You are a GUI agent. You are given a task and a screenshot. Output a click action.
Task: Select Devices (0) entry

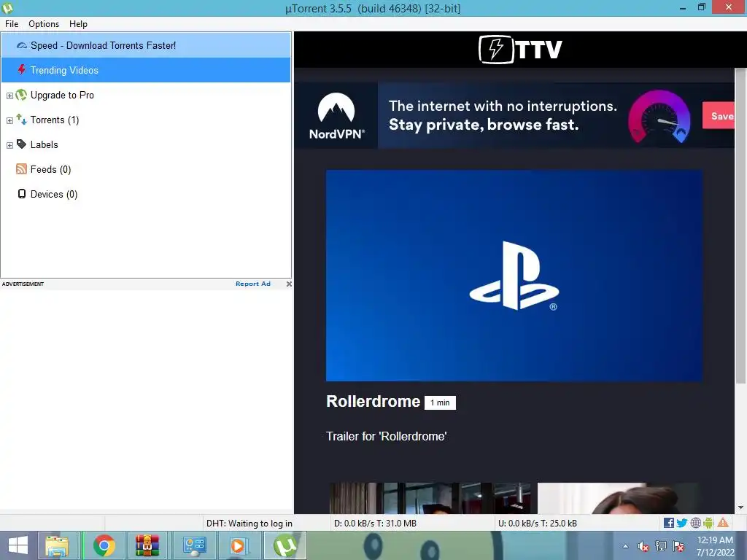[x=54, y=194]
